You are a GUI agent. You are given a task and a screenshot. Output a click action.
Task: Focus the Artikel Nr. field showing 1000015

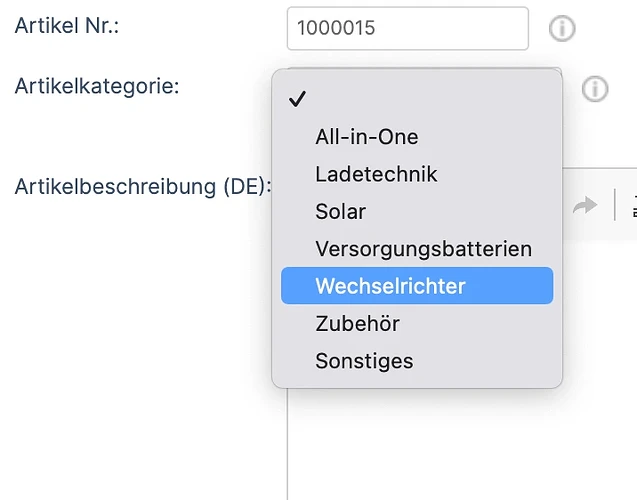(407, 28)
